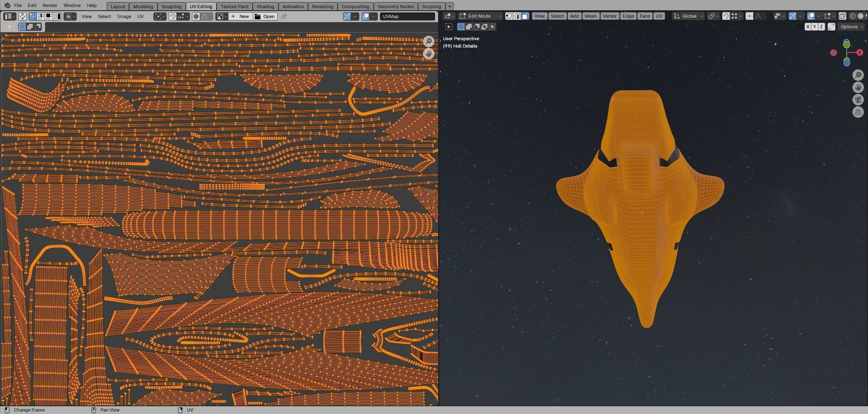Zoom the UV editor view
Image resolution: width=868 pixels, height=414 pixels.
tap(429, 41)
